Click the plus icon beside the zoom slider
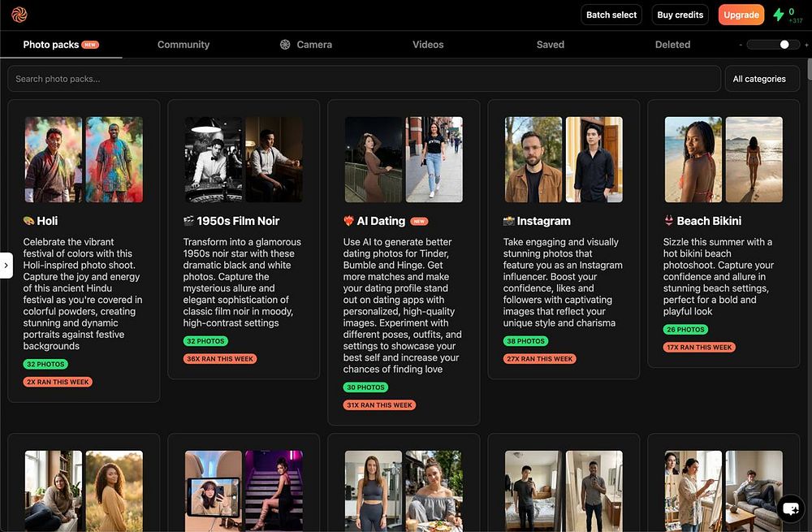 point(806,45)
